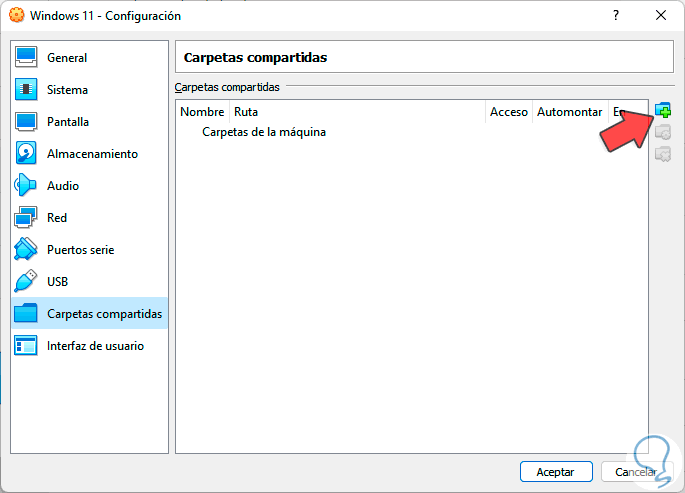This screenshot has width=685, height=493.
Task: Click the Puertos serie icon
Action: tap(27, 250)
